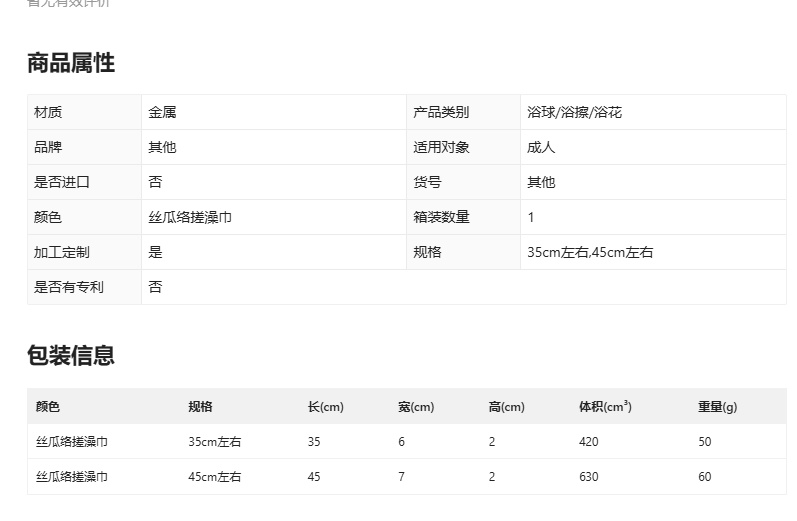Click the 长(cm) column header
This screenshot has width=797, height=521.
tap(325, 407)
